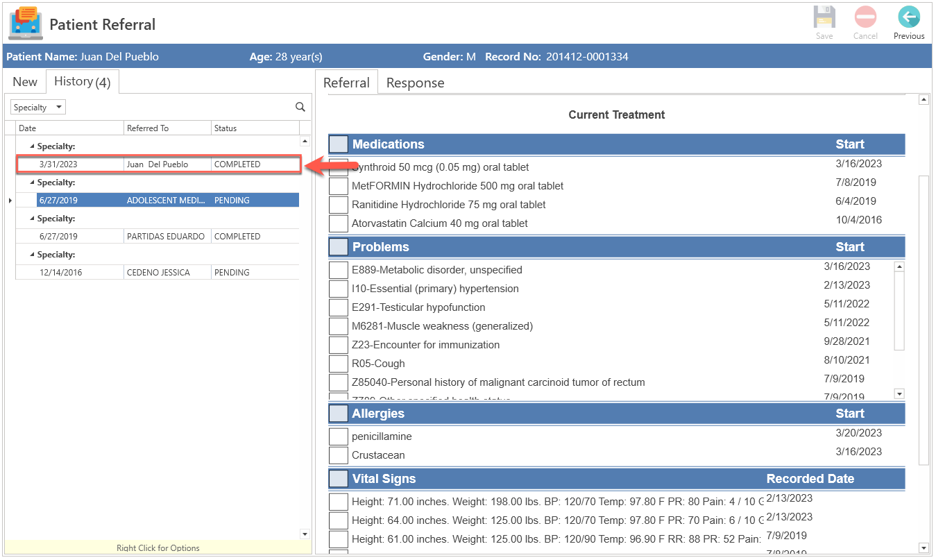Click the Patient Referral app logo
Image resolution: width=936 pixels, height=560 pixels.
click(25, 23)
